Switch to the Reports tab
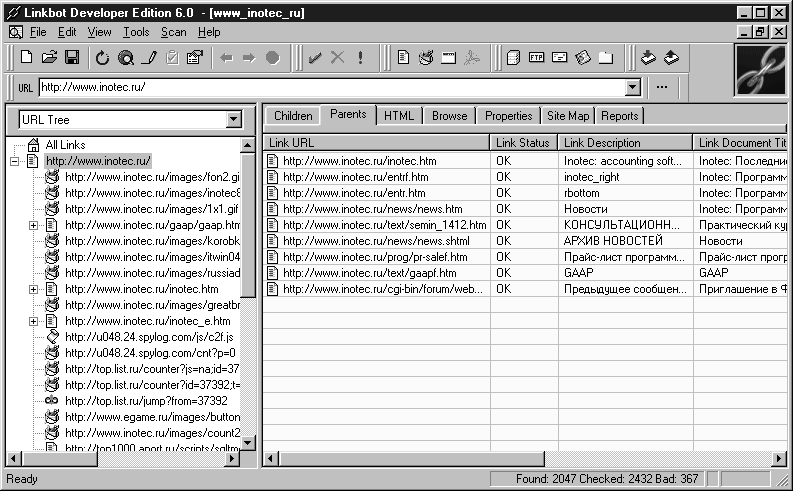793x491 pixels. [x=620, y=116]
